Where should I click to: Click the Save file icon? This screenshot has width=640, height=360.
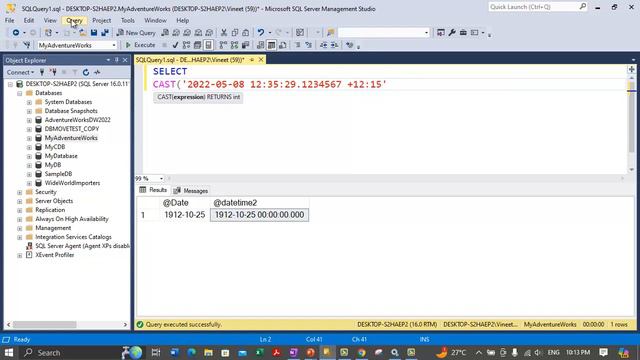(x=94, y=33)
